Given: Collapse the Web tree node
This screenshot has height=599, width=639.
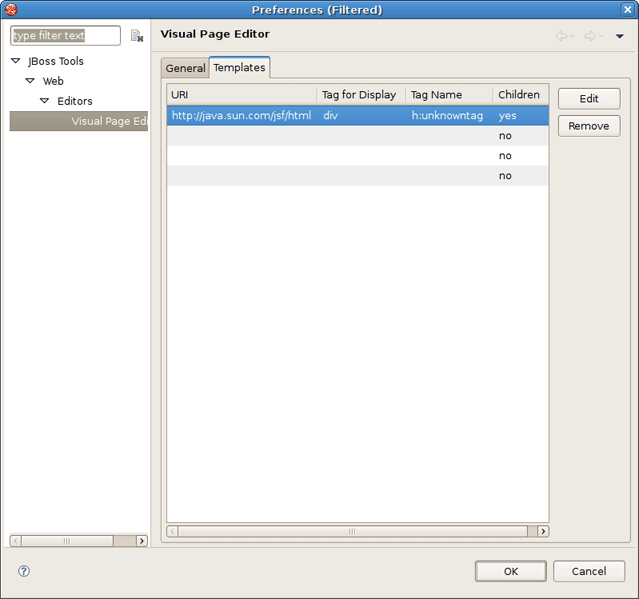Looking at the screenshot, I should pyautogui.click(x=30, y=82).
